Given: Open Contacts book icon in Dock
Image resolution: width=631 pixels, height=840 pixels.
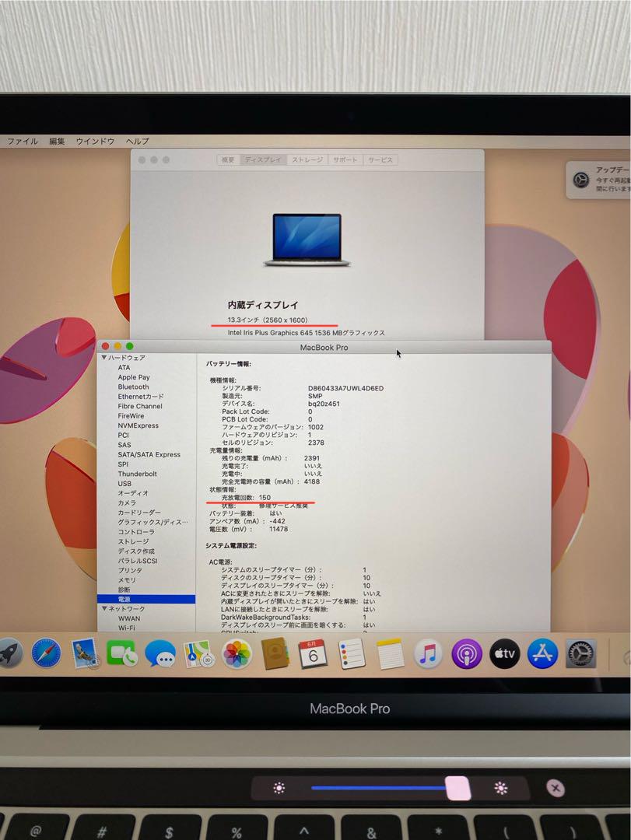Looking at the screenshot, I should point(275,653).
